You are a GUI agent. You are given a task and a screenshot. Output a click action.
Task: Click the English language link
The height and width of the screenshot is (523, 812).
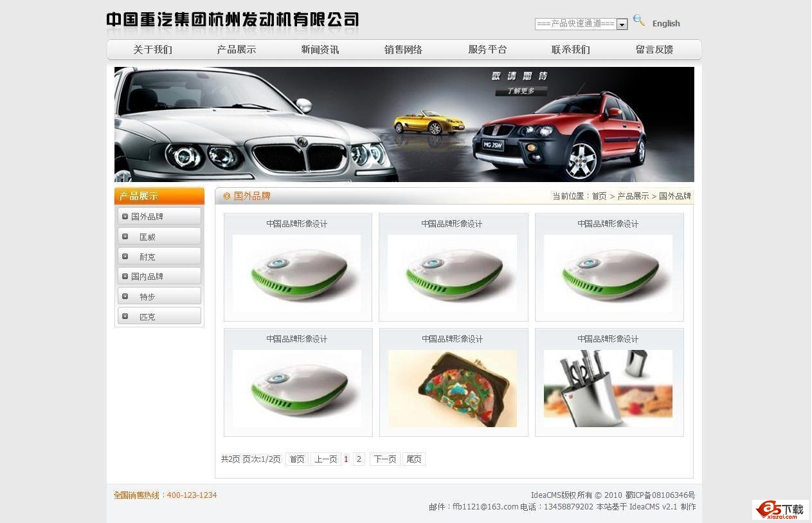click(x=666, y=23)
